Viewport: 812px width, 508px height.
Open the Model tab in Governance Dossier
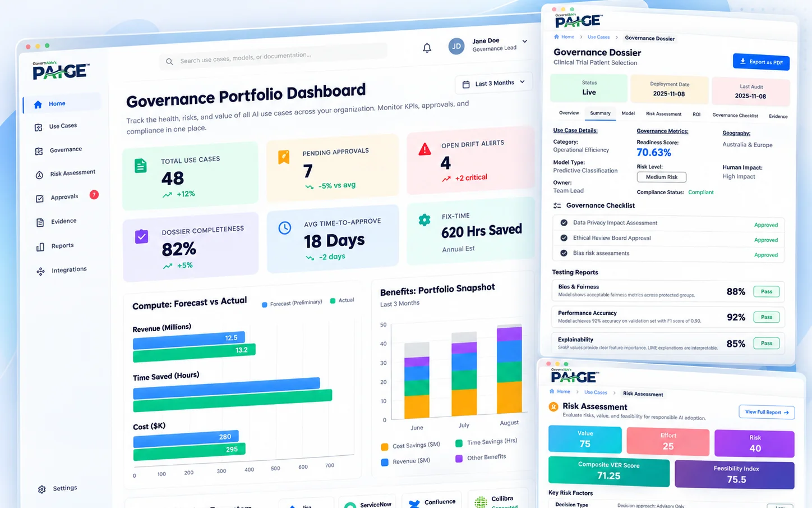628,113
